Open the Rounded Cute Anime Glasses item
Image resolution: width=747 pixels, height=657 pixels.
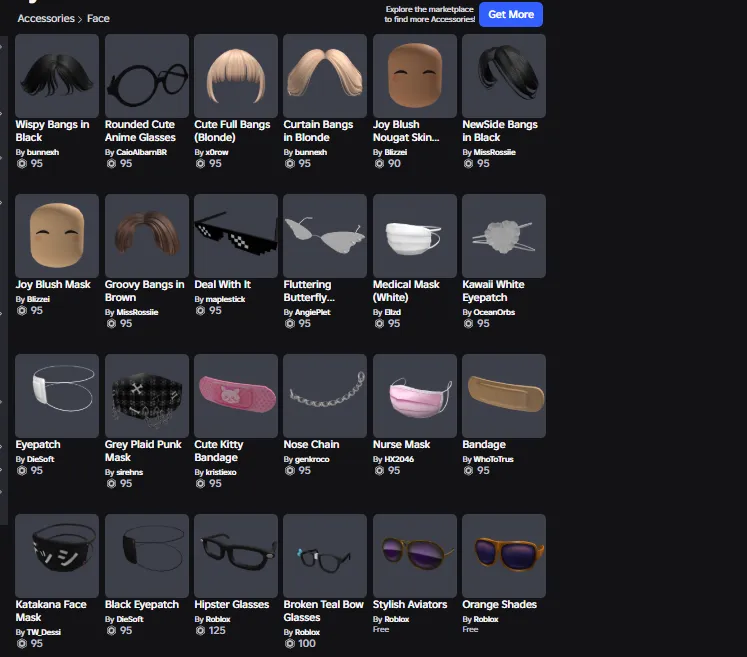147,76
